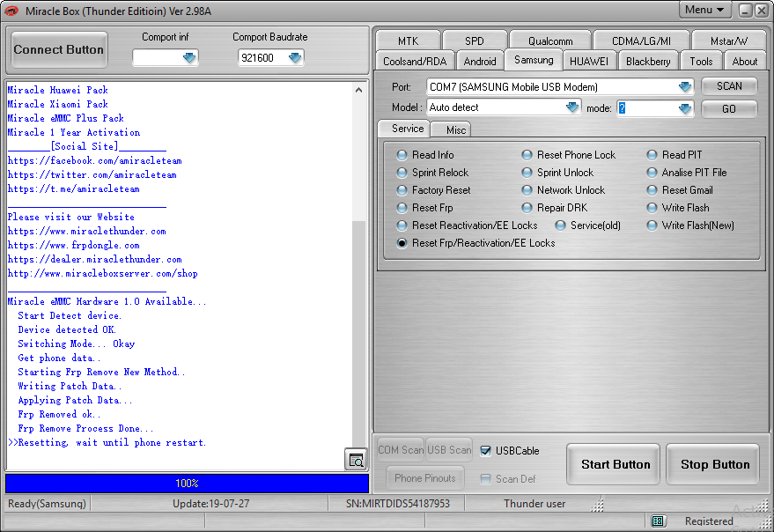The width and height of the screenshot is (774, 532).
Task: Click the Ready(Samsung) status text
Action: pyautogui.click(x=47, y=503)
